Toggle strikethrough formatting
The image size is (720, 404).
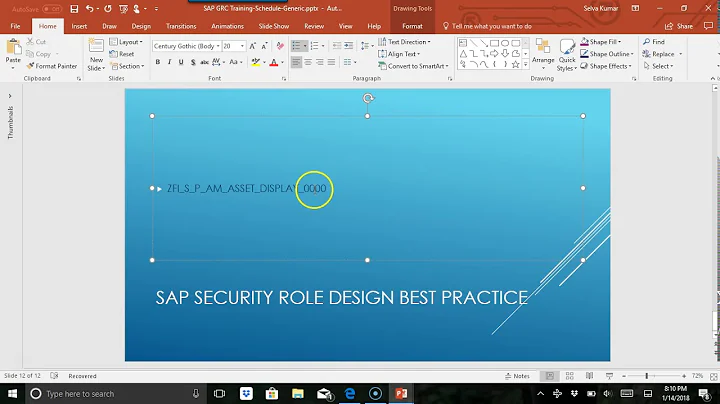pyautogui.click(x=204, y=62)
